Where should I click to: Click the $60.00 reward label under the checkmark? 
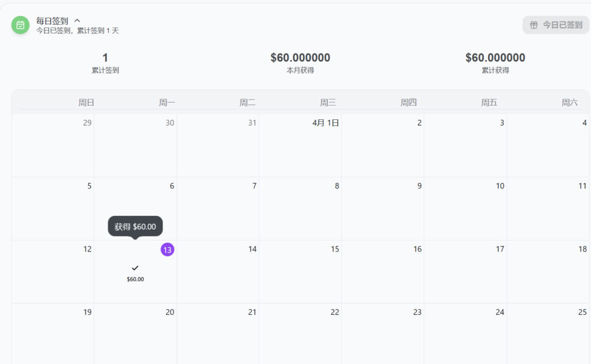coord(135,279)
